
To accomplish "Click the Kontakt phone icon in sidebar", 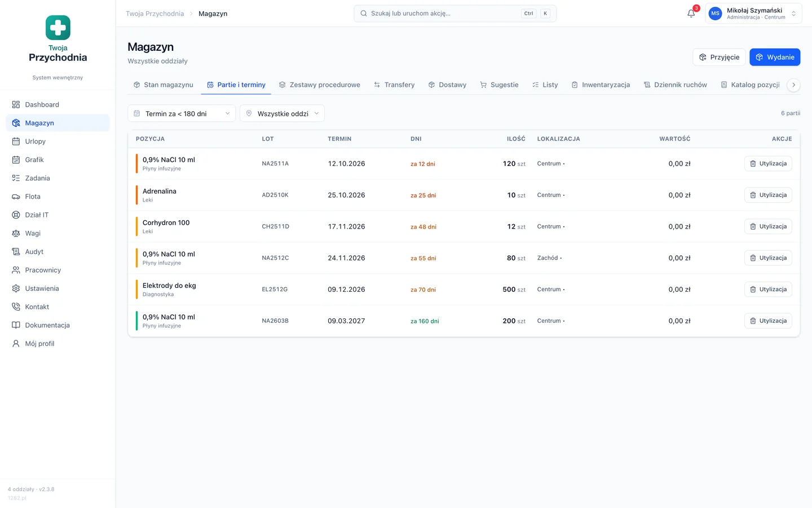I will click(x=16, y=306).
